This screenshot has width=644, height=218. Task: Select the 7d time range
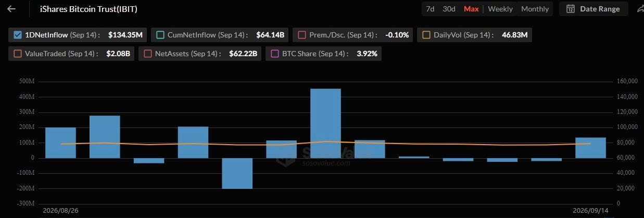(430, 9)
